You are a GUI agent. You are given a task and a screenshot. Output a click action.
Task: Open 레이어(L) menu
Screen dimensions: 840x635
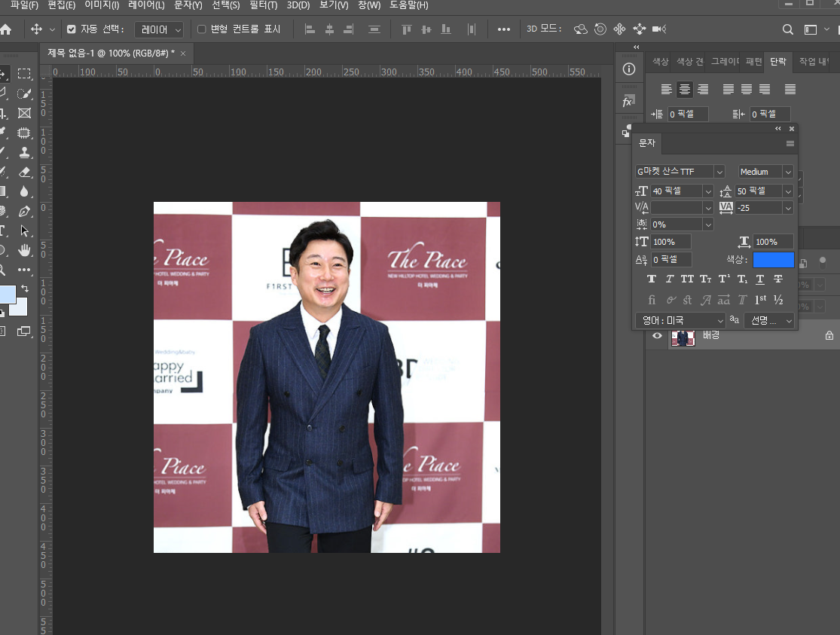coord(146,5)
